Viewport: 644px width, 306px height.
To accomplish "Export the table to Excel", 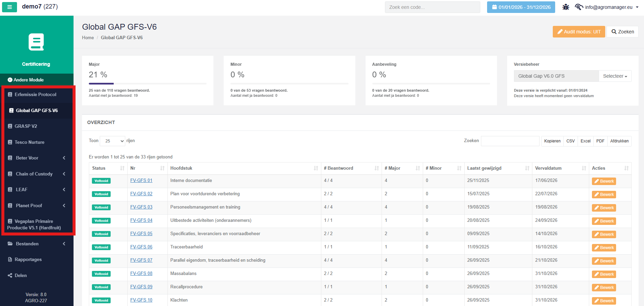I will coord(585,141).
